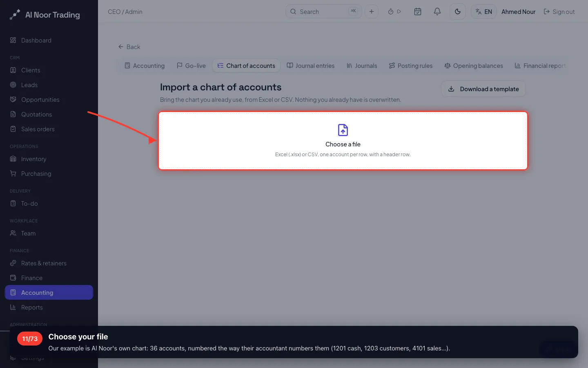
Task: Open the EN language switcher
Action: (x=484, y=12)
